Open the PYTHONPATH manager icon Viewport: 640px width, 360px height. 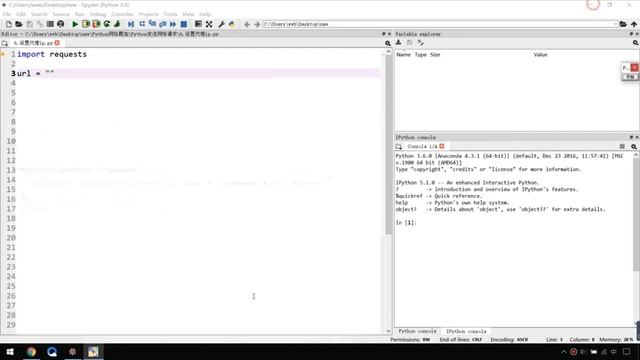coord(232,24)
